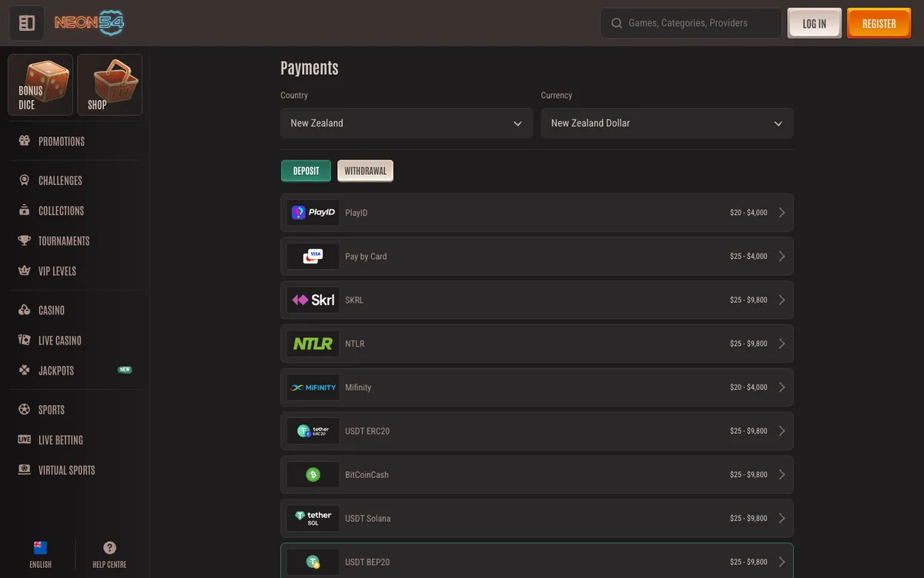The width and height of the screenshot is (924, 578).
Task: Open the Neon54 logo home link
Action: click(89, 23)
